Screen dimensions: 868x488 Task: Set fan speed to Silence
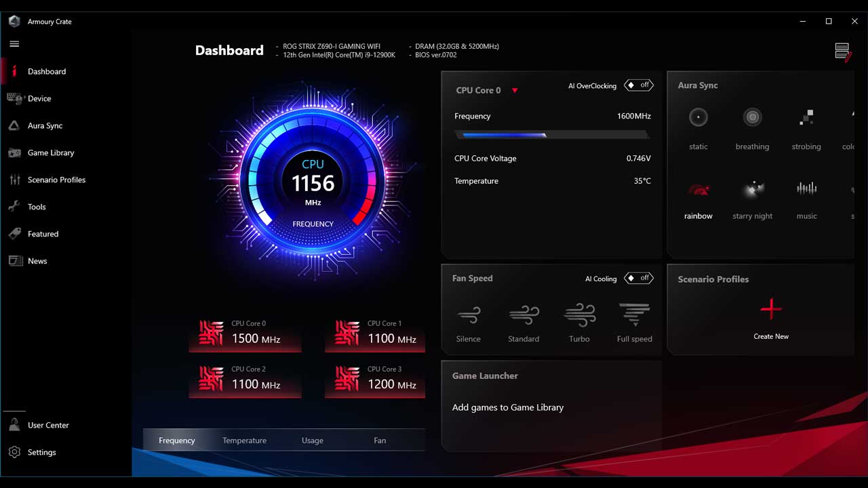click(x=468, y=323)
